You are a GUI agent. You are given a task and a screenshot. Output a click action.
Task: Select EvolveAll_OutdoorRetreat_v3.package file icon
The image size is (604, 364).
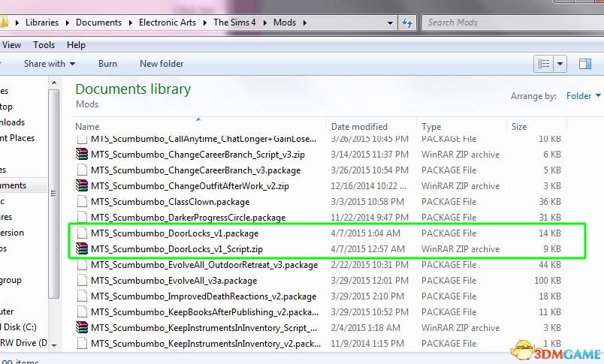(82, 265)
